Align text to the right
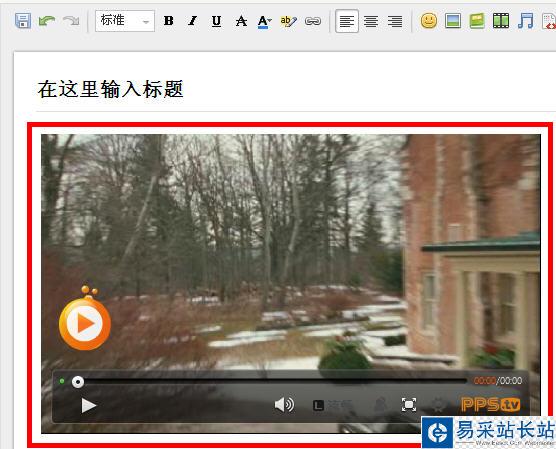556x449 pixels. [x=395, y=21]
